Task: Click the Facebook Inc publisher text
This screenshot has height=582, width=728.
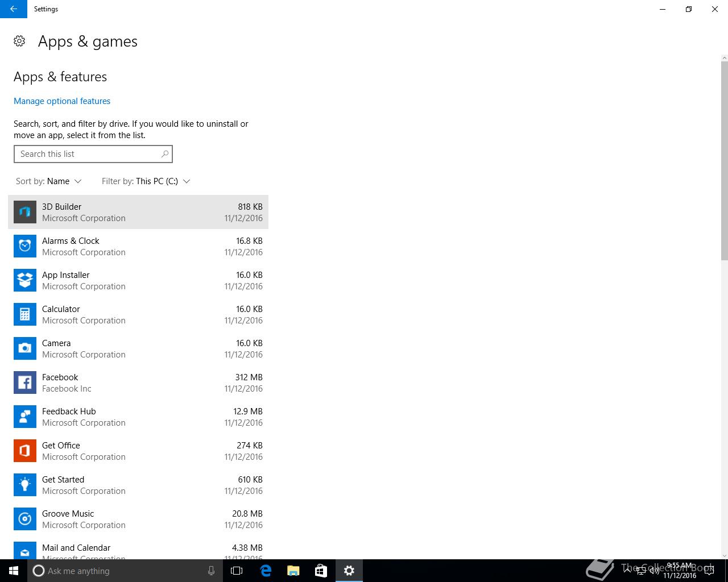Action: (67, 389)
